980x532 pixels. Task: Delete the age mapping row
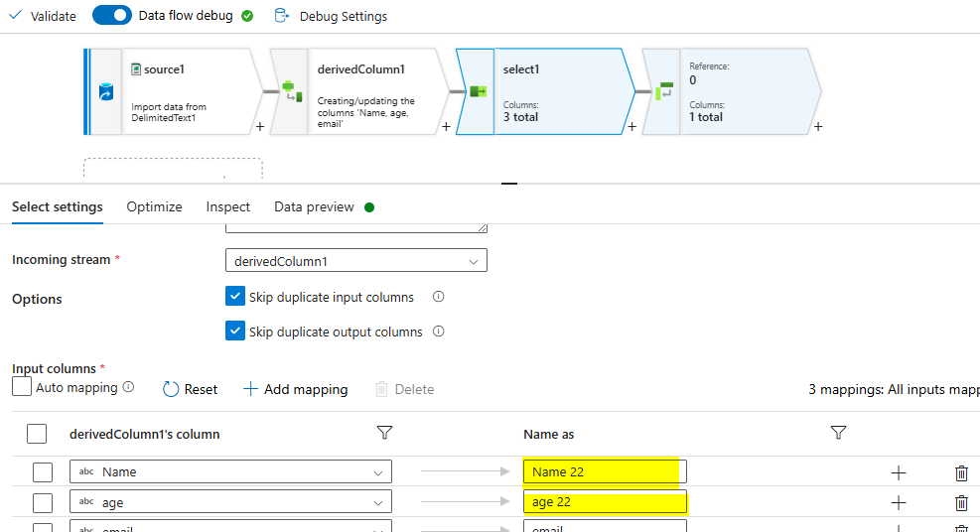pos(961,502)
